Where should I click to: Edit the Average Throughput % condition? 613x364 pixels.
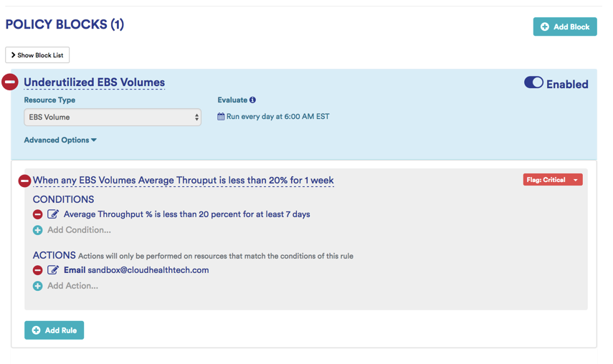(53, 214)
